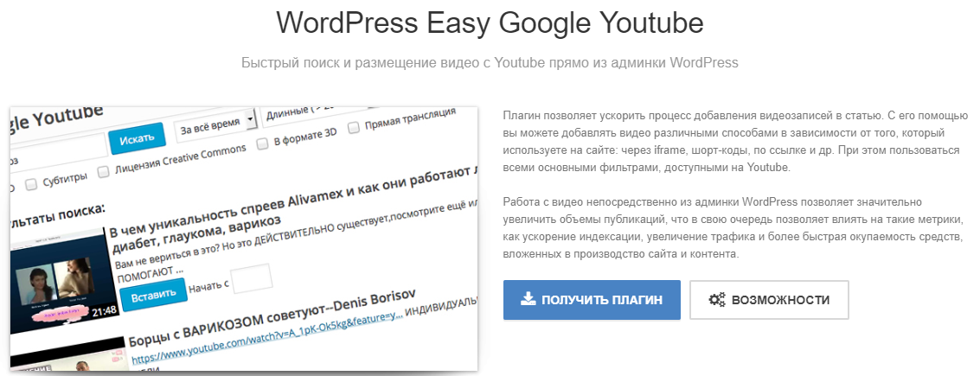Click the Начать с input field

[251, 278]
